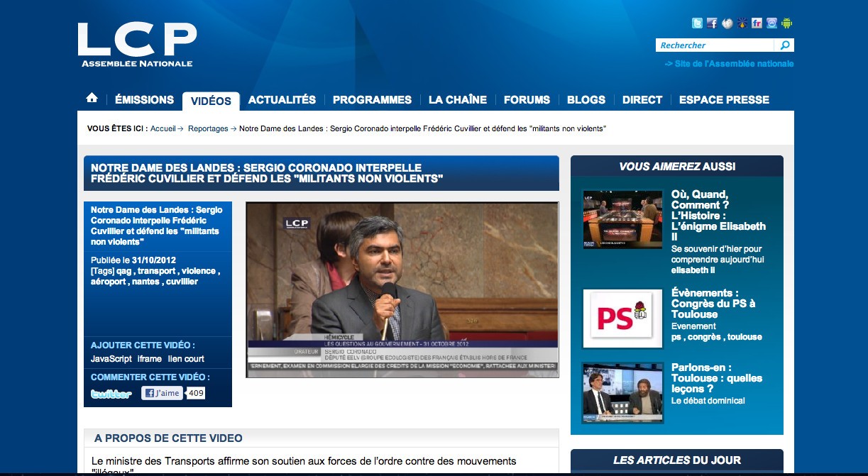Viewport: 868px width, 476px height.
Task: Click the Wikipedia globe icon
Action: 727,23
